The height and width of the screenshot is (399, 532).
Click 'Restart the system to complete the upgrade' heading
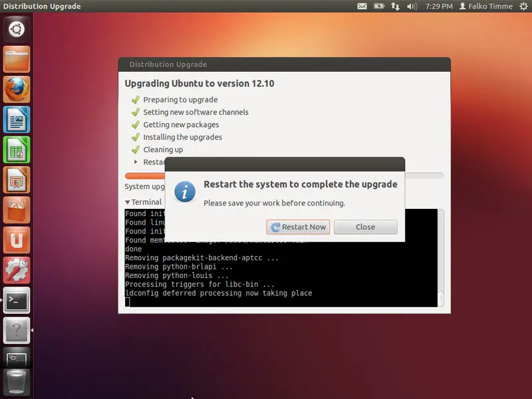coord(301,184)
